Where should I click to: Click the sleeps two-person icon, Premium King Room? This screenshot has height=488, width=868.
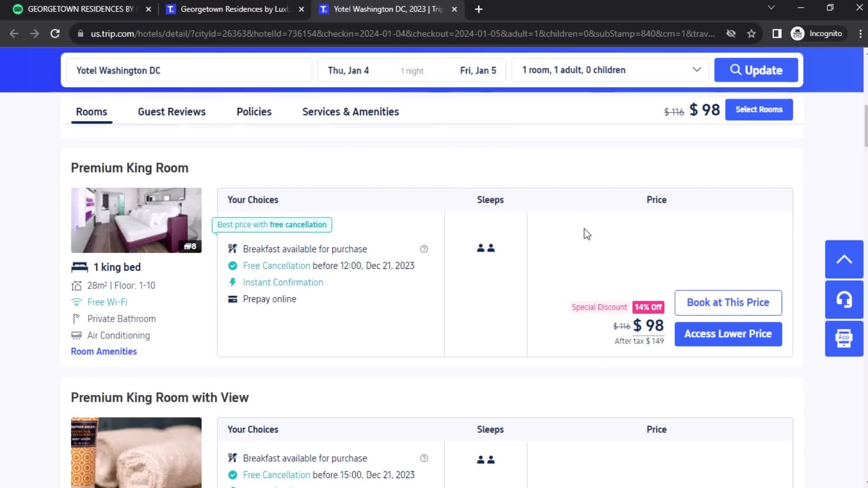(x=486, y=248)
